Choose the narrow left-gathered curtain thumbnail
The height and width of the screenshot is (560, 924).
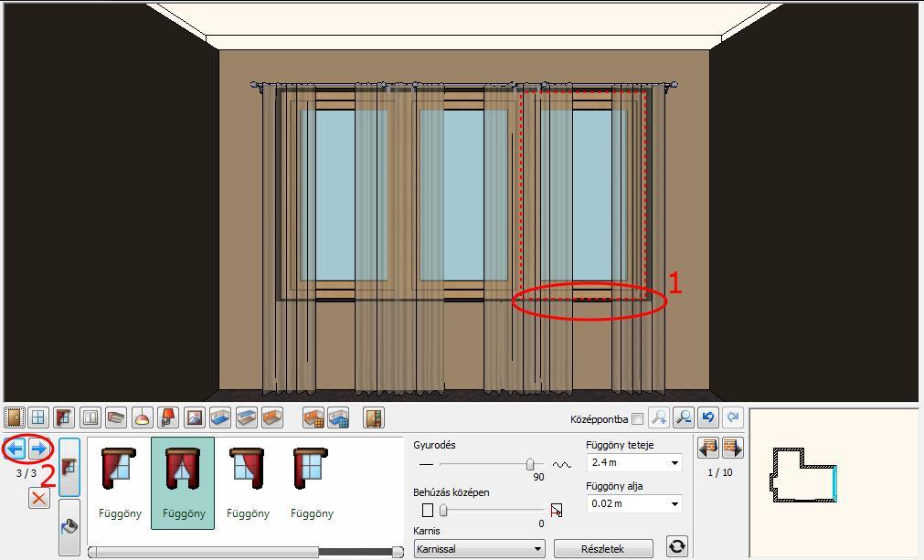(x=312, y=483)
